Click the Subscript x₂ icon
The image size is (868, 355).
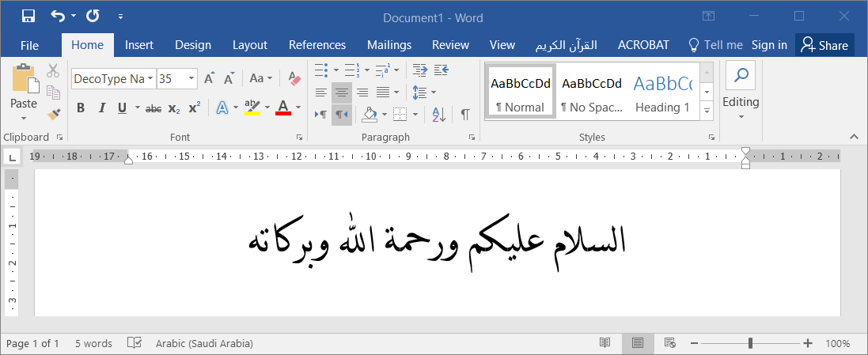[x=174, y=108]
